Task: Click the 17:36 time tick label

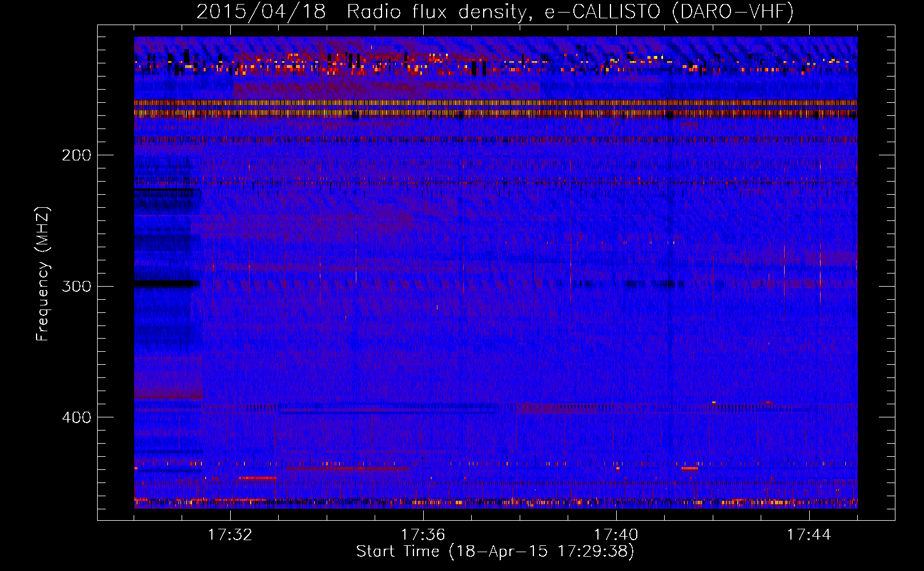Action: [423, 535]
